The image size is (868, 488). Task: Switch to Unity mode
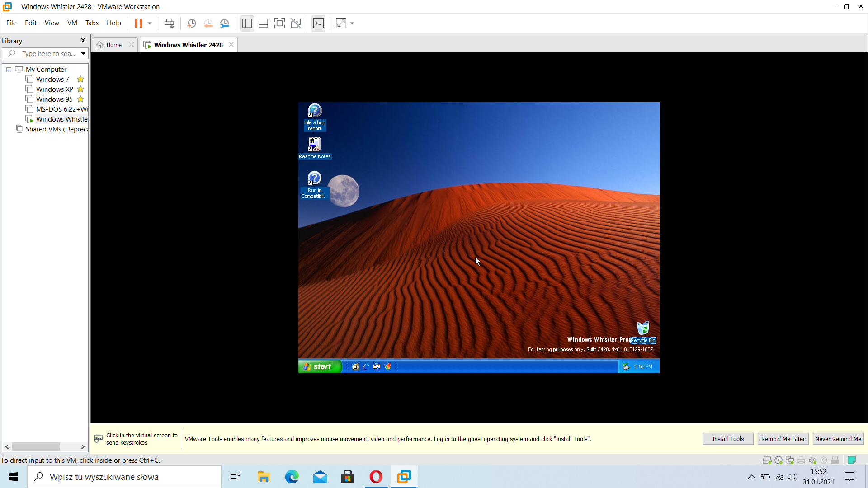(x=296, y=23)
